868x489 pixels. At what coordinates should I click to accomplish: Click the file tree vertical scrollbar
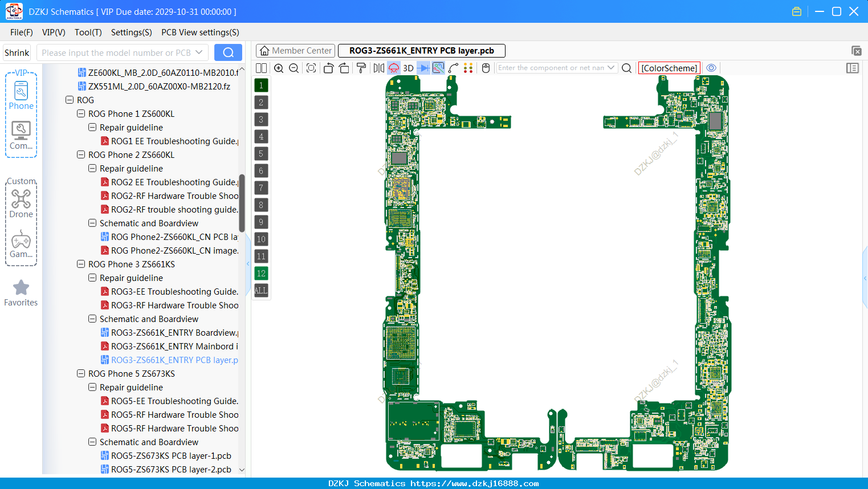pyautogui.click(x=242, y=203)
